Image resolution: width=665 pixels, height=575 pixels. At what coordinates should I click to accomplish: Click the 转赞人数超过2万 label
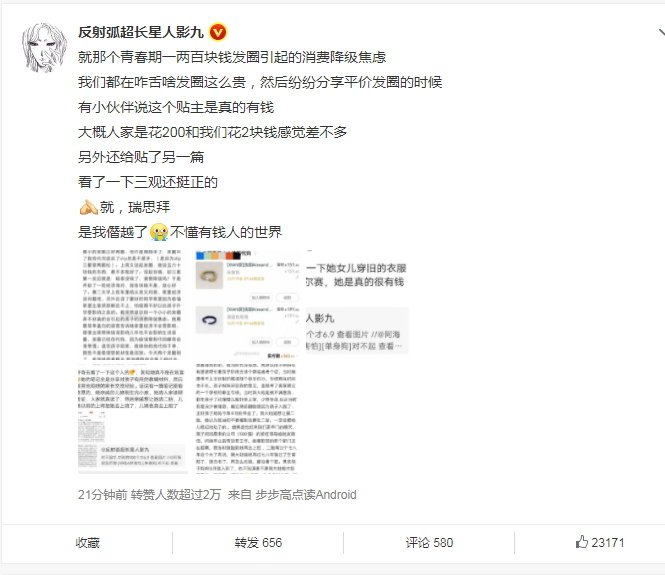(176, 494)
